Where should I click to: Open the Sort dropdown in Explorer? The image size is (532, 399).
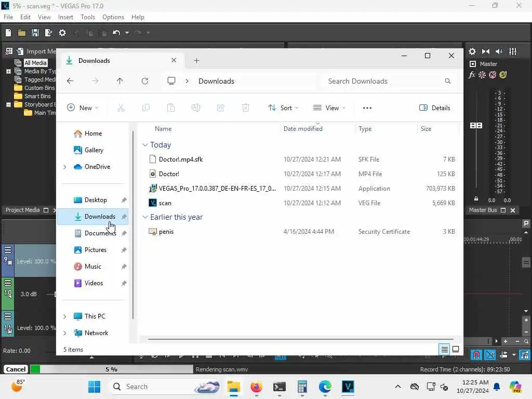283,108
